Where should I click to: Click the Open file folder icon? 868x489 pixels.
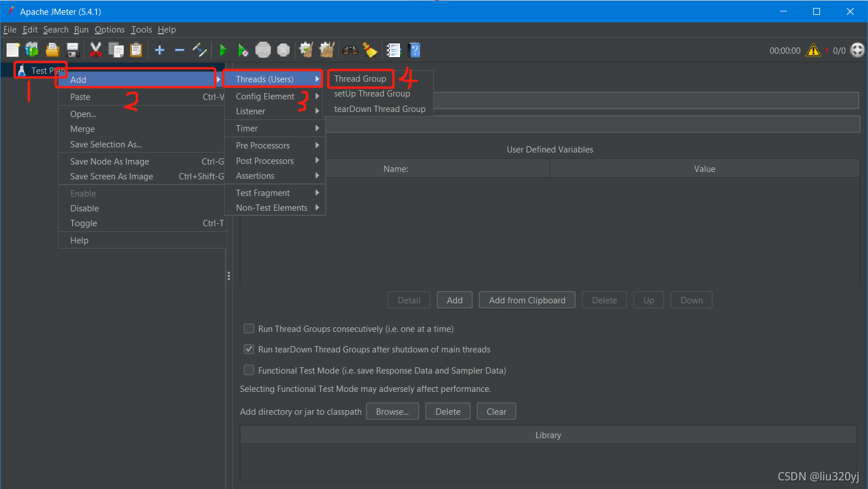pos(53,50)
